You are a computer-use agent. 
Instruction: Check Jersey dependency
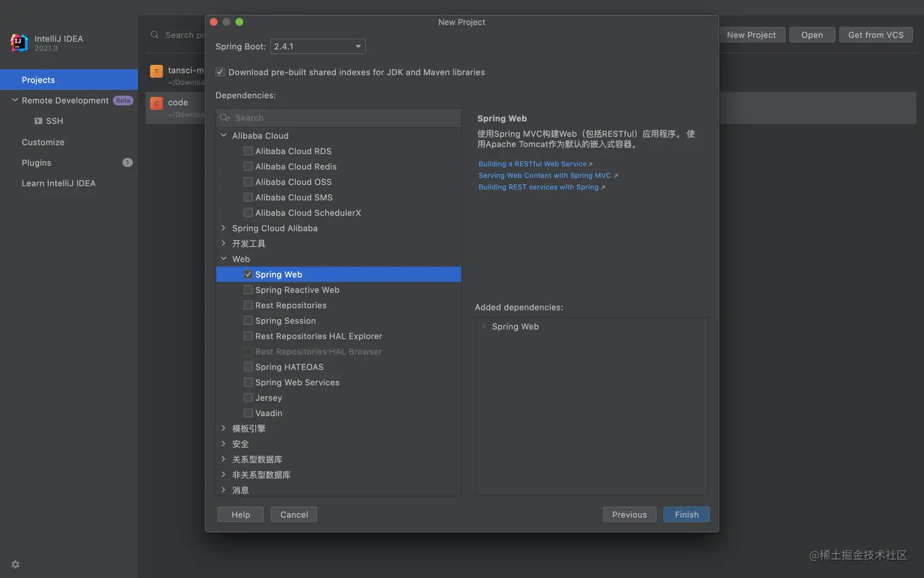pyautogui.click(x=248, y=398)
